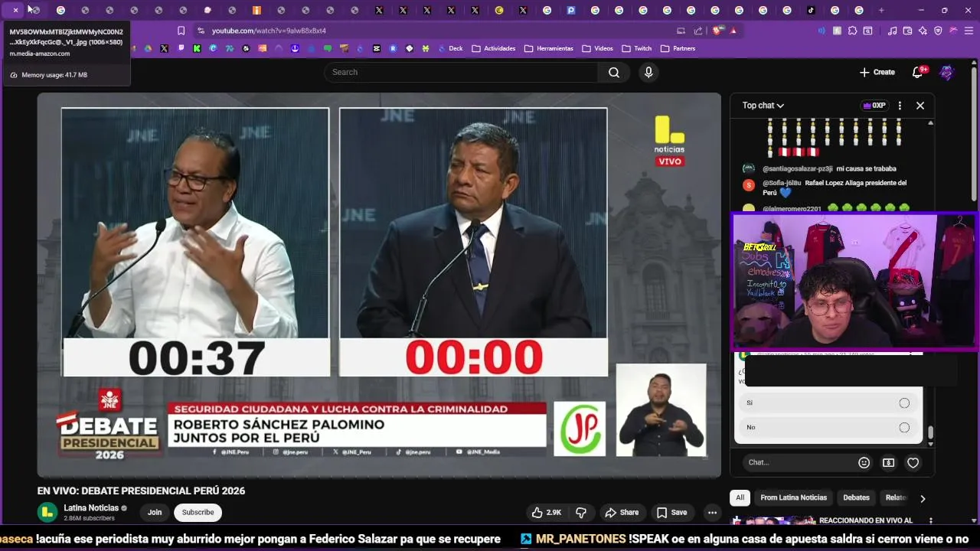
Task: Click the chat scrollbar thumb near the poll
Action: click(x=930, y=433)
